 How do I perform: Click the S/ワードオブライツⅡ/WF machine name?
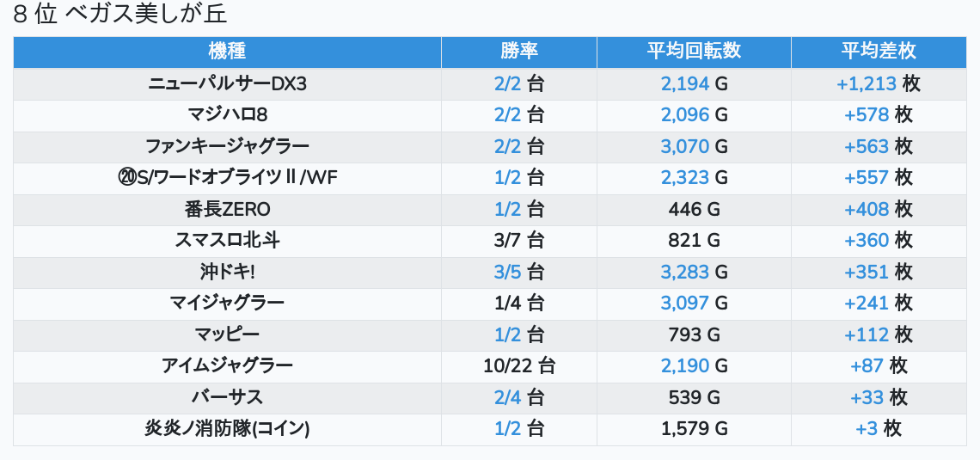[x=227, y=178]
